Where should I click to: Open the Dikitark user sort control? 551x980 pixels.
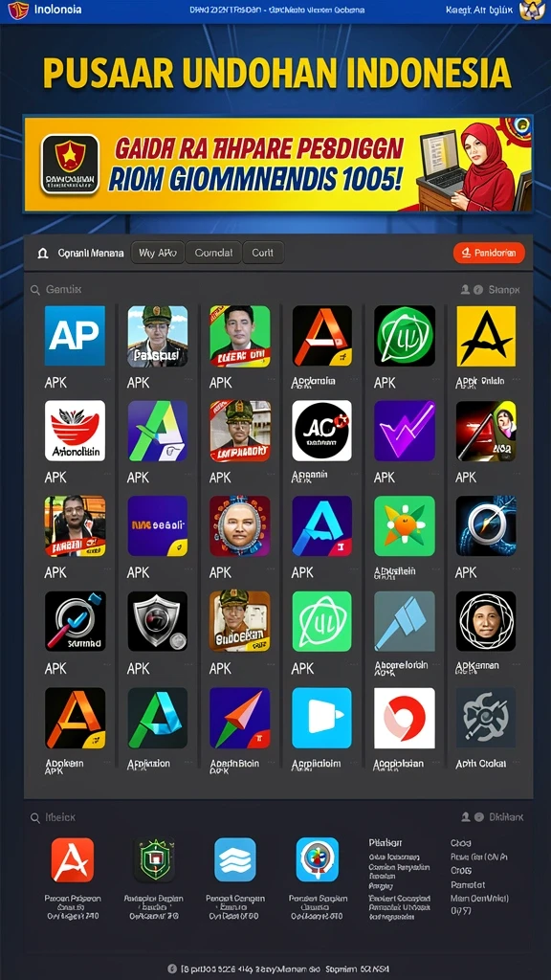pos(492,817)
